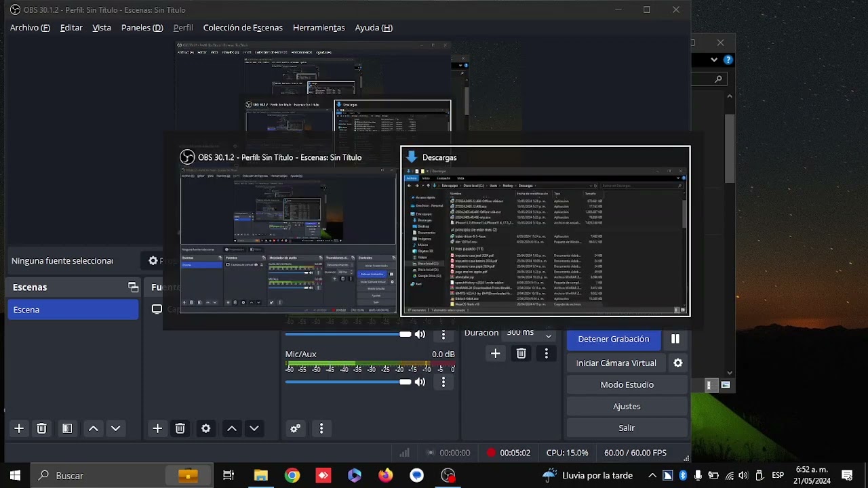Open the notification center icon
Image resolution: width=868 pixels, height=488 pixels.
(x=847, y=476)
